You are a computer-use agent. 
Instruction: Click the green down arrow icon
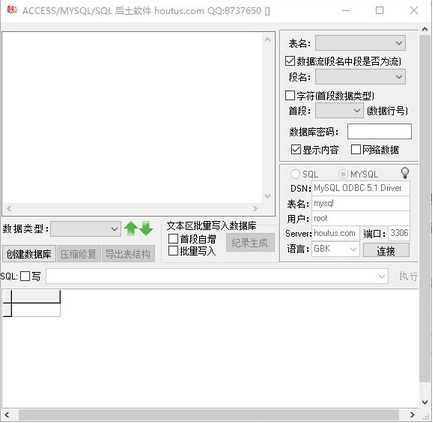(146, 229)
